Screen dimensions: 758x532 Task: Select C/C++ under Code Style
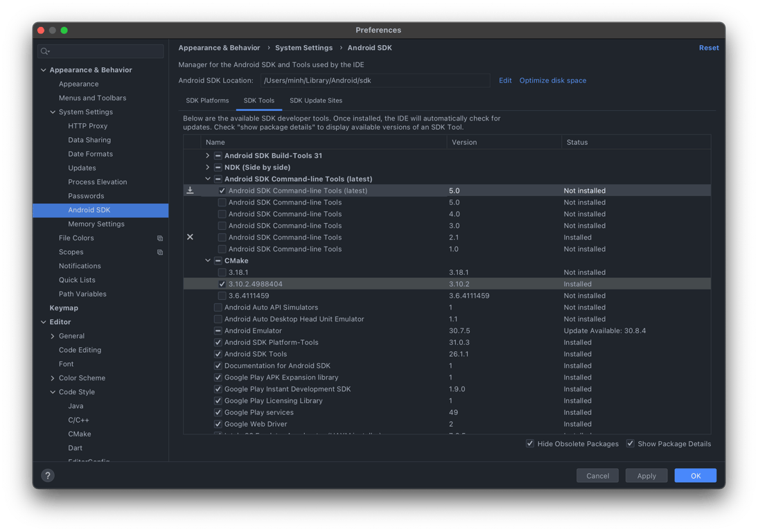coord(78,420)
